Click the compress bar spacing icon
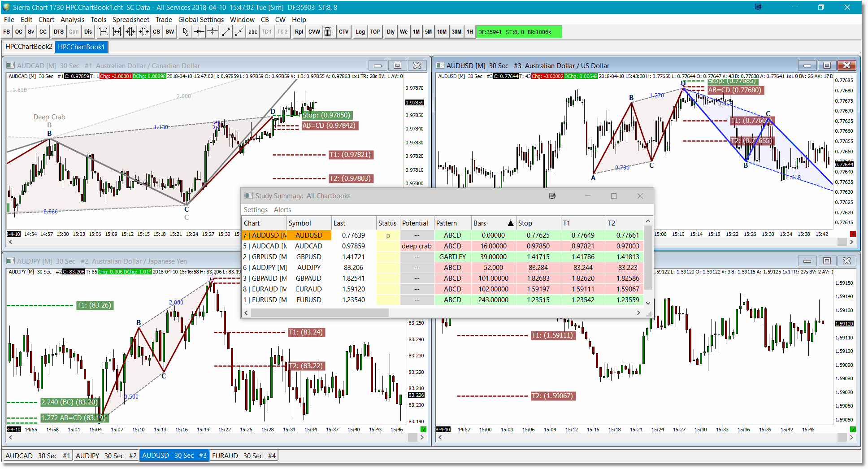Screen dimensions: 868x469 point(130,32)
